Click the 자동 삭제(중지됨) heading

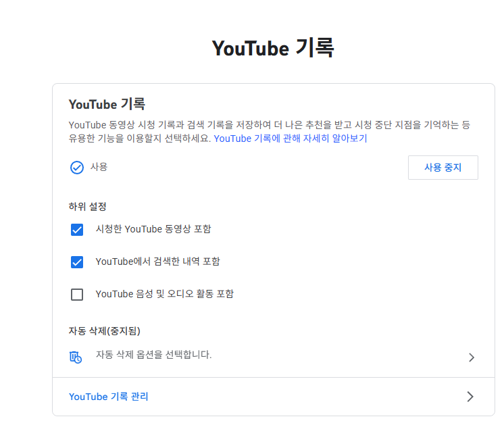(105, 330)
